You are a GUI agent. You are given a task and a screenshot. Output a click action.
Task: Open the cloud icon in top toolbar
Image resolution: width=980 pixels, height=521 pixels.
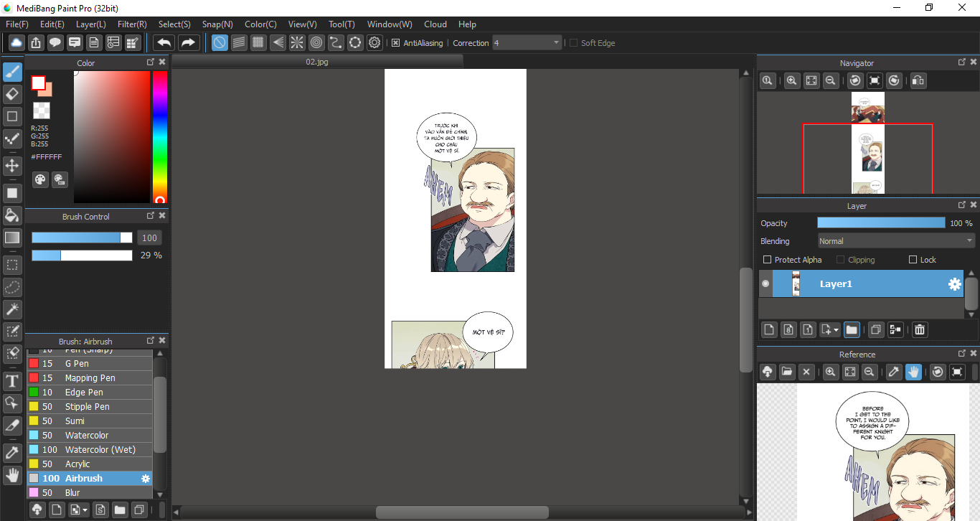tap(17, 42)
